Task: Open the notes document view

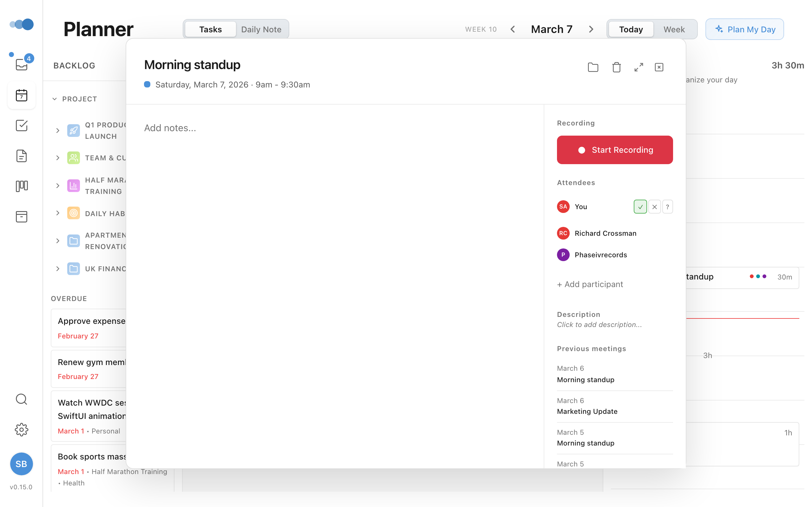Action: click(21, 156)
